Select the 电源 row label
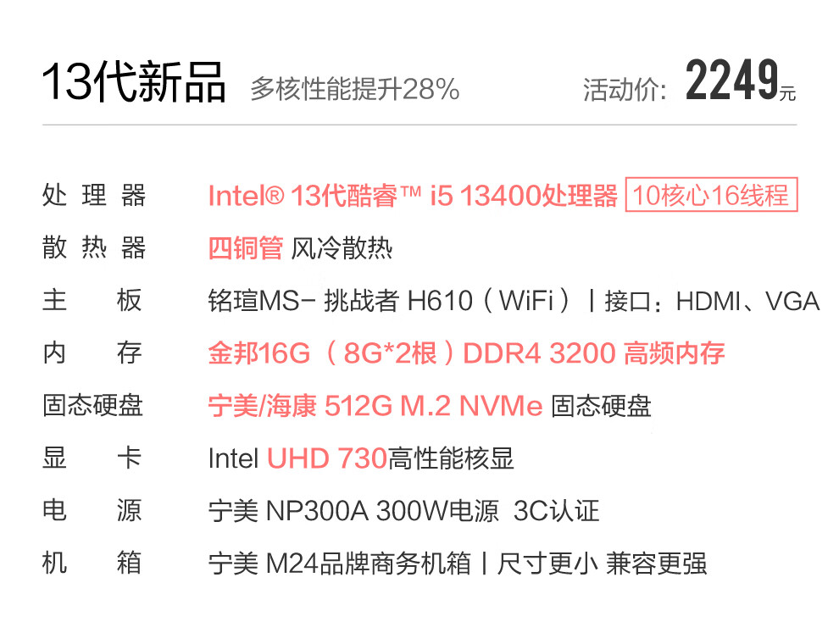Viewport: 839px width, 644px height. pos(92,510)
